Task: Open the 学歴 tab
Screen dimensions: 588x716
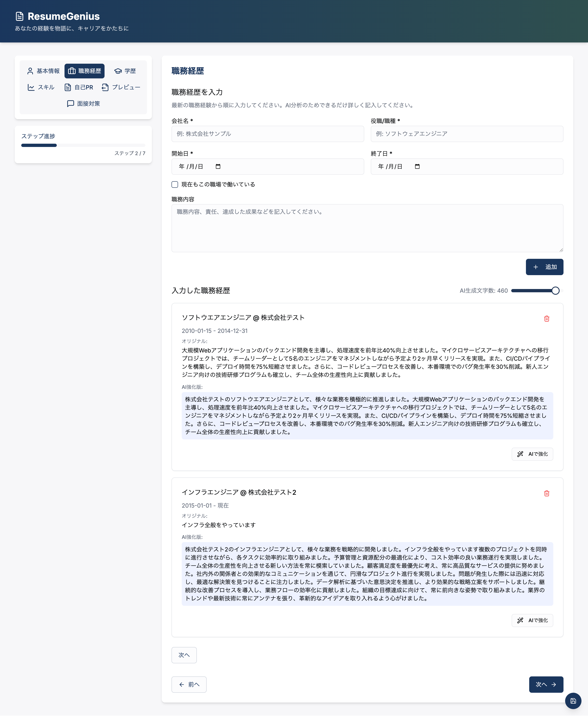Action: (x=125, y=71)
